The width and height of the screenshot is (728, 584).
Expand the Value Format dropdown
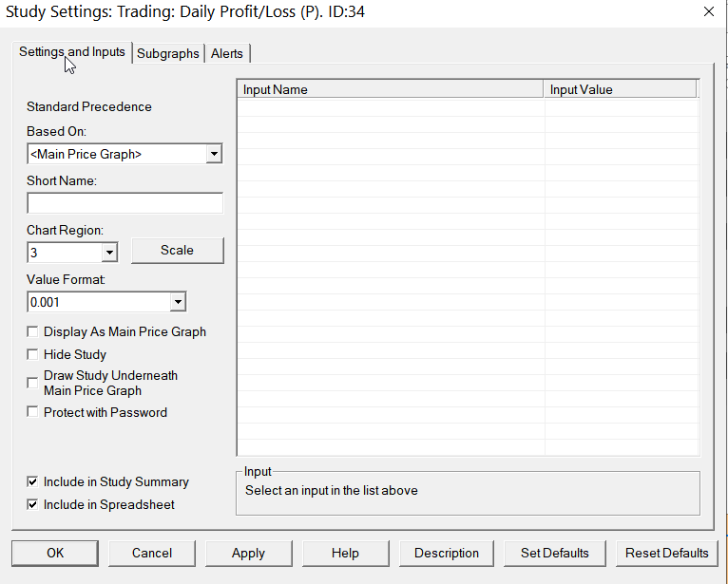coord(178,302)
